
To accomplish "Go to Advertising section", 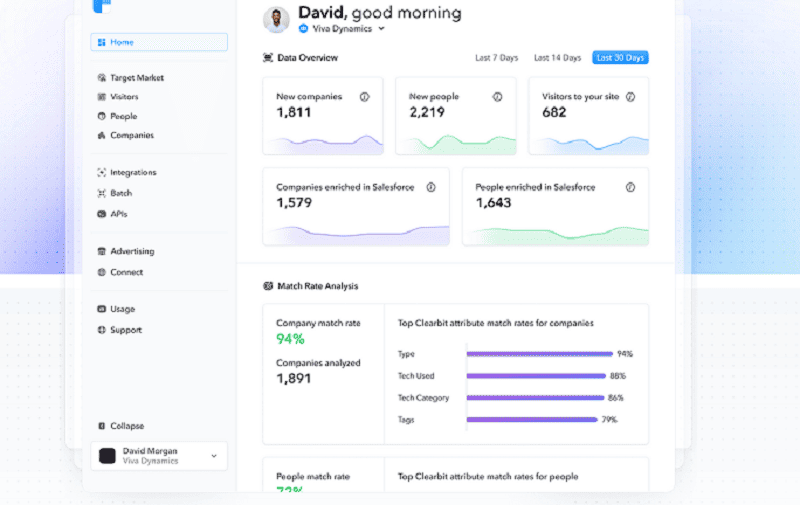I will [x=132, y=251].
